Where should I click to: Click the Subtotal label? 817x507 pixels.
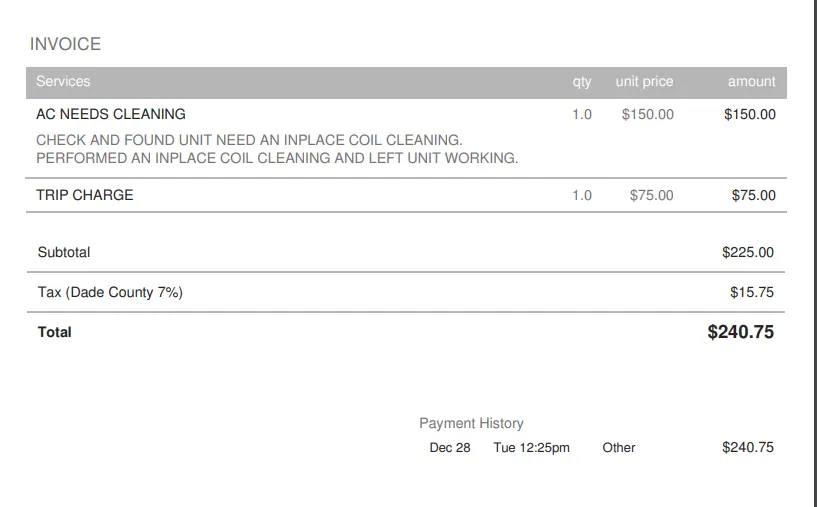point(64,253)
